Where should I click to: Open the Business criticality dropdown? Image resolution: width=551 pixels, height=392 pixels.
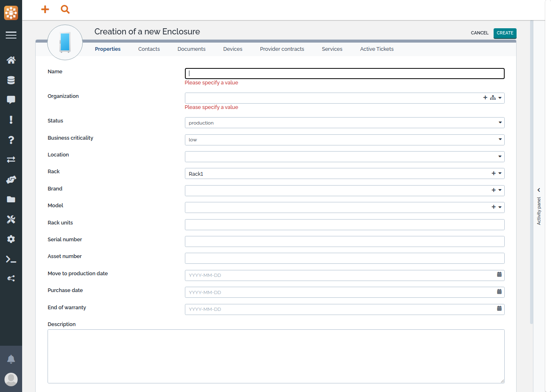500,140
